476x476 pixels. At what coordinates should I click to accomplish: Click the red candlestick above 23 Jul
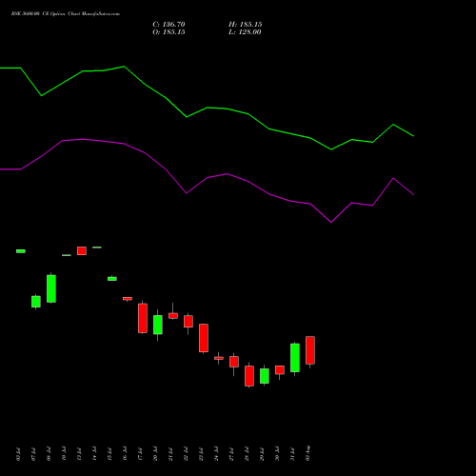pyautogui.click(x=204, y=338)
